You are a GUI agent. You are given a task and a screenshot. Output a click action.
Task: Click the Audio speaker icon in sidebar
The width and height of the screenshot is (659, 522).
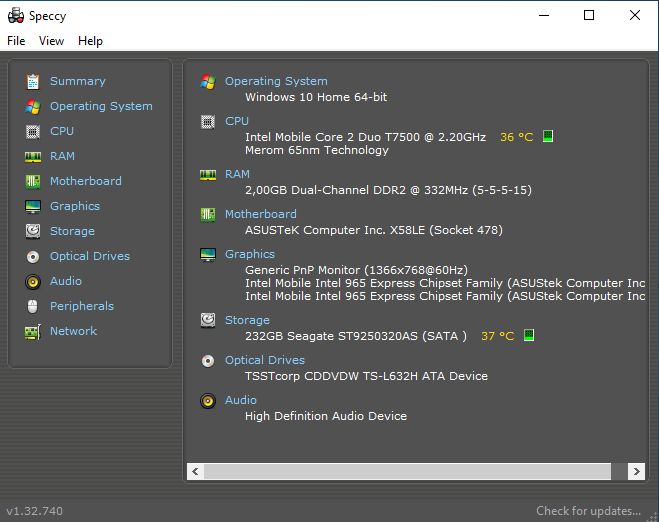33,282
